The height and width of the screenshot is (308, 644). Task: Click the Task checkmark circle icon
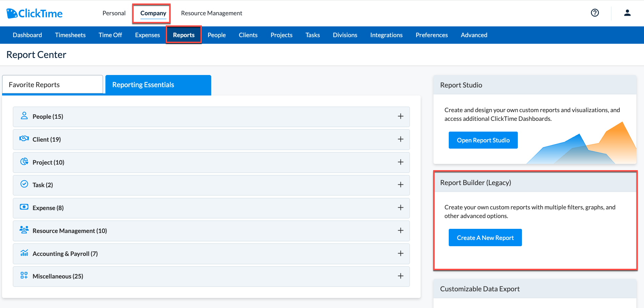pyautogui.click(x=24, y=184)
